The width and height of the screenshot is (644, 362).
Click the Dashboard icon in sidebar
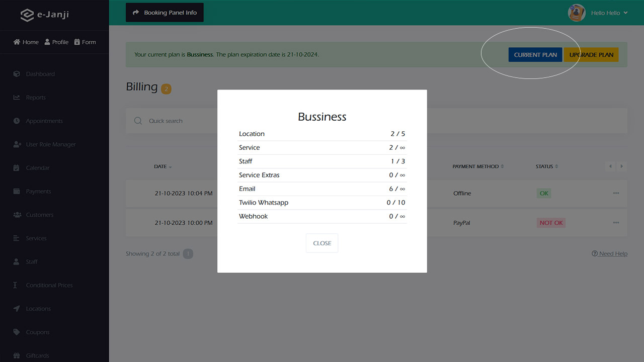(17, 74)
